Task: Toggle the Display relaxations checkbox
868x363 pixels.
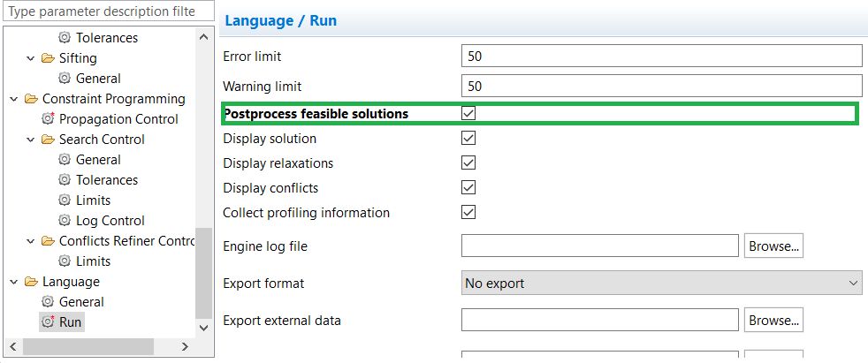Action: click(469, 163)
